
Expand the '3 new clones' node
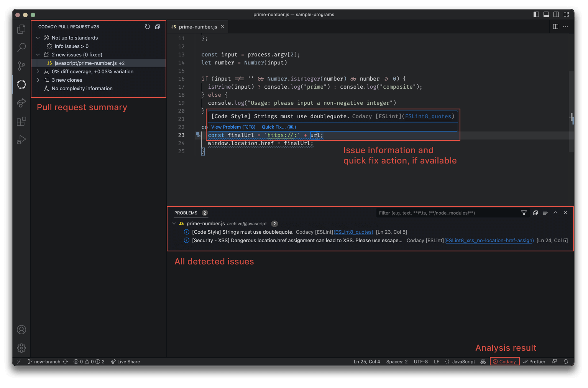pos(38,80)
